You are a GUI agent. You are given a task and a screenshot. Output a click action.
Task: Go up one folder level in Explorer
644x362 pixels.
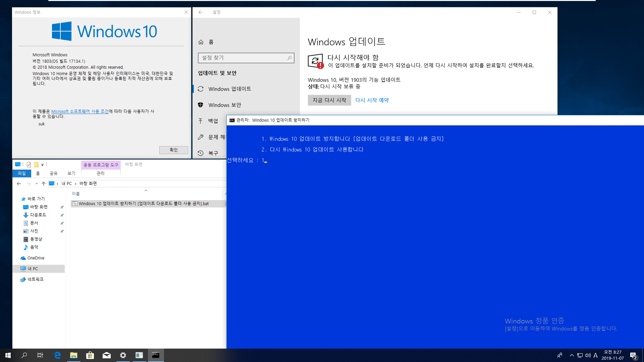click(44, 184)
